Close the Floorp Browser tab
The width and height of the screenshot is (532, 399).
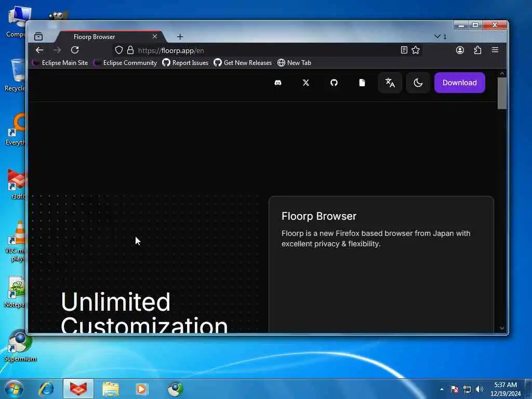pyautogui.click(x=155, y=36)
